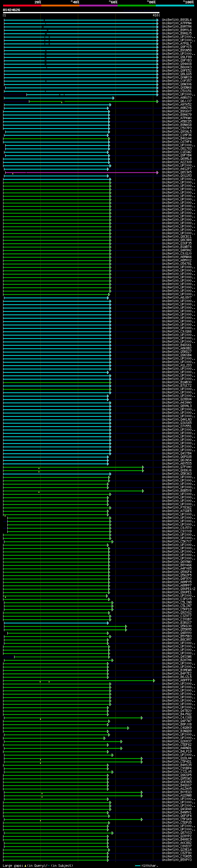Click the white query sequence ruler bar
Image resolution: width=197 pixels, height=868 pixels.
[x=81, y=13]
